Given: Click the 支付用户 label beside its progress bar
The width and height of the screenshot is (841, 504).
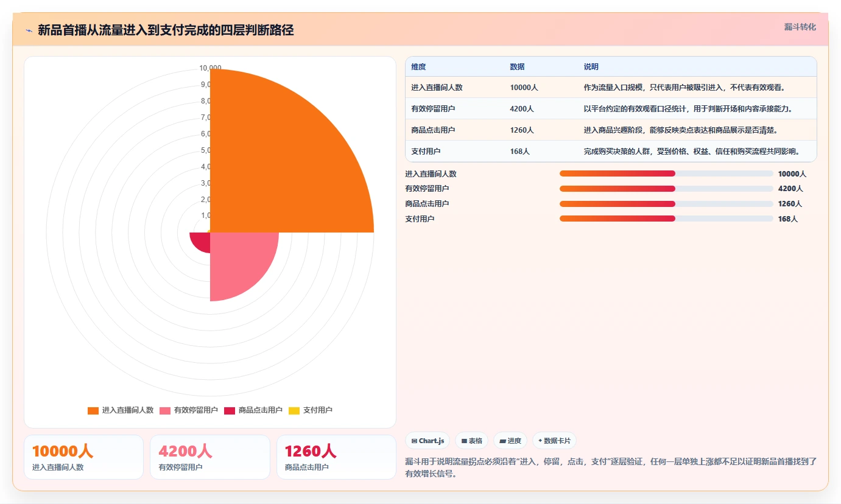Looking at the screenshot, I should (x=420, y=219).
